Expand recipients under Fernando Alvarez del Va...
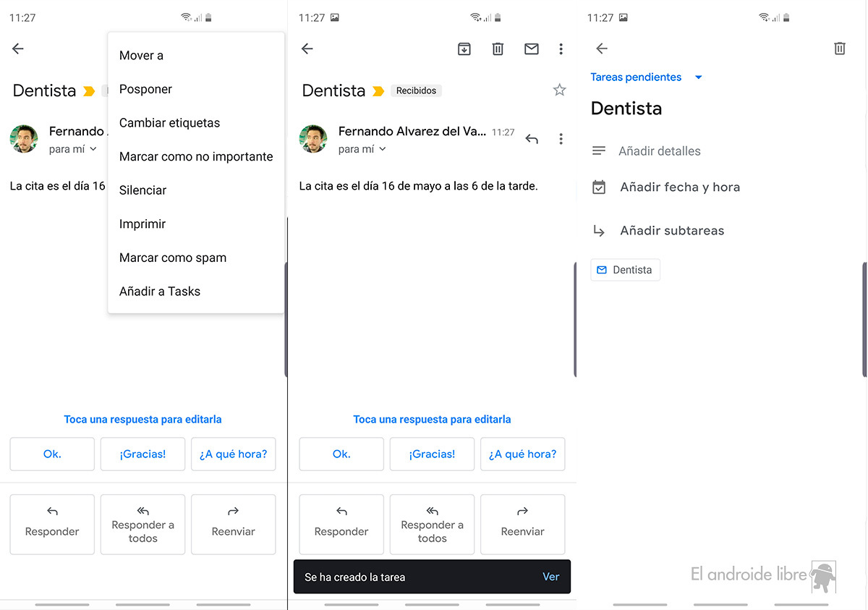The height and width of the screenshot is (610, 868). (x=383, y=149)
